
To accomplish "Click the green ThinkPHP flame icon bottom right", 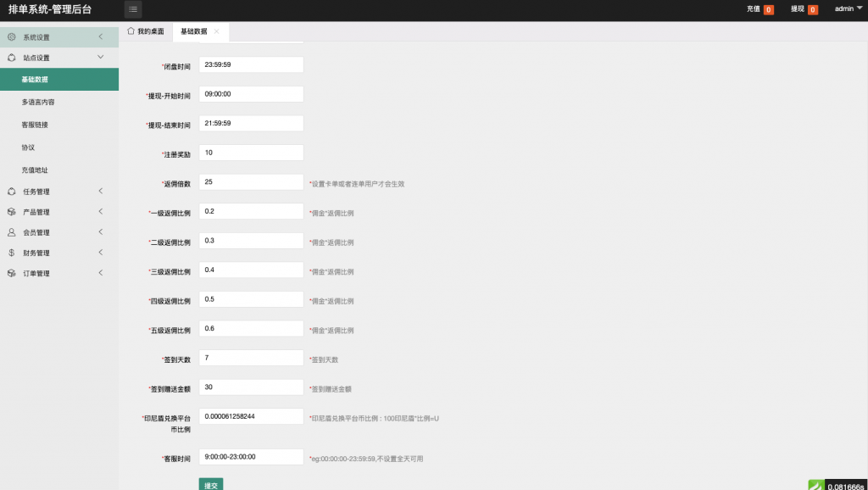I will click(x=815, y=484).
